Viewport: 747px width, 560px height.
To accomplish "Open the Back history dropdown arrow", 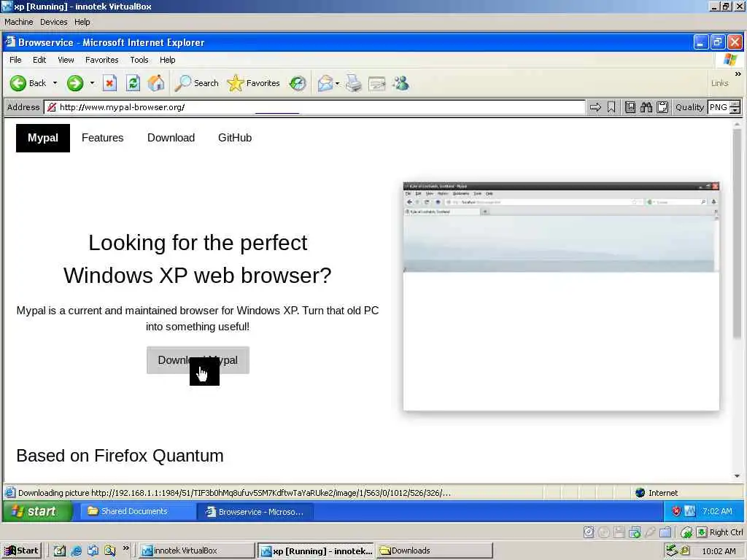I will click(55, 83).
